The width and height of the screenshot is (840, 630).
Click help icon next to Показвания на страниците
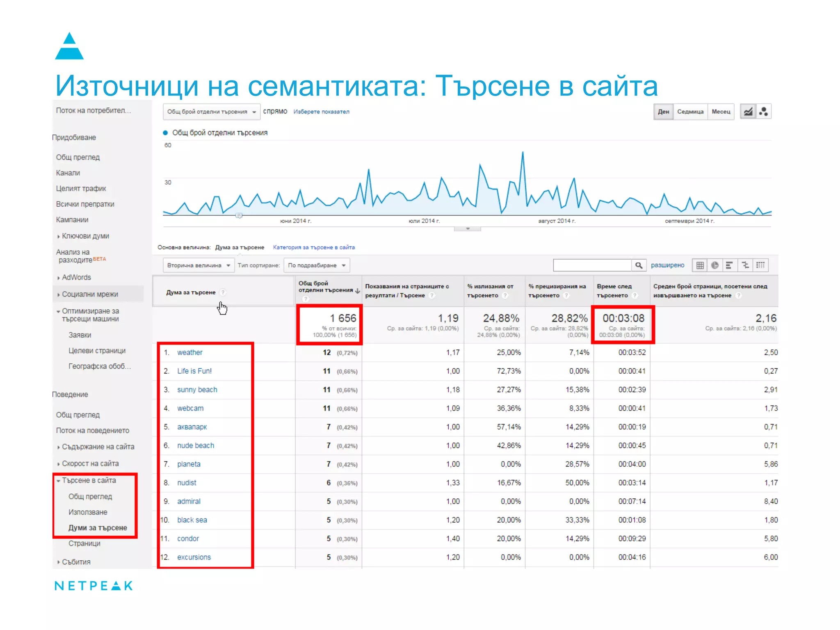click(432, 295)
